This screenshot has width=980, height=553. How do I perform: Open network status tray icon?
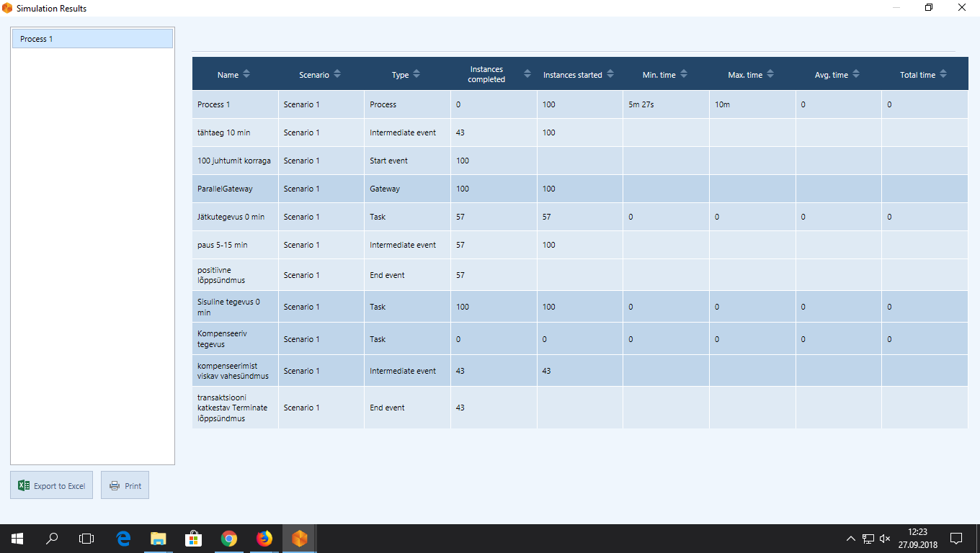[x=868, y=539]
